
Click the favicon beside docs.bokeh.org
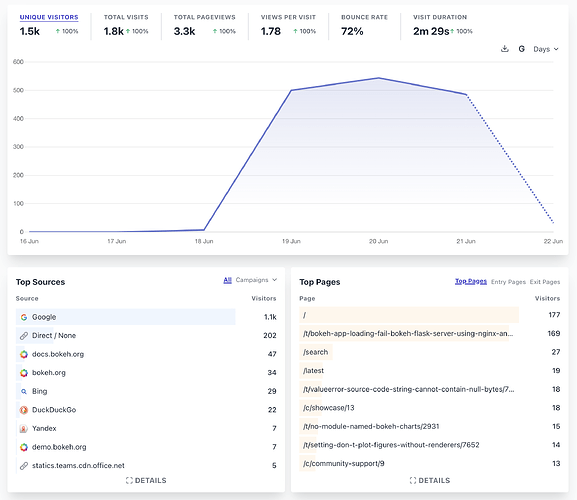(24, 354)
